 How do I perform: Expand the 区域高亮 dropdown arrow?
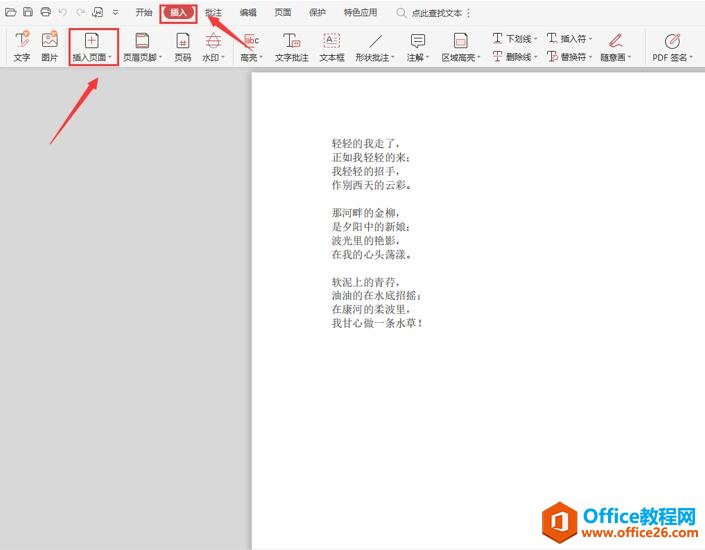[x=479, y=57]
